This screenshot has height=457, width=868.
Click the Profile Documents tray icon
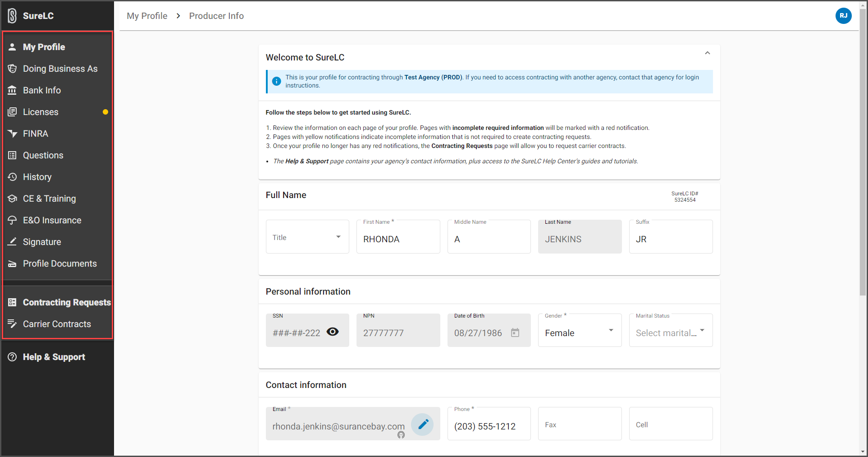[x=12, y=263]
